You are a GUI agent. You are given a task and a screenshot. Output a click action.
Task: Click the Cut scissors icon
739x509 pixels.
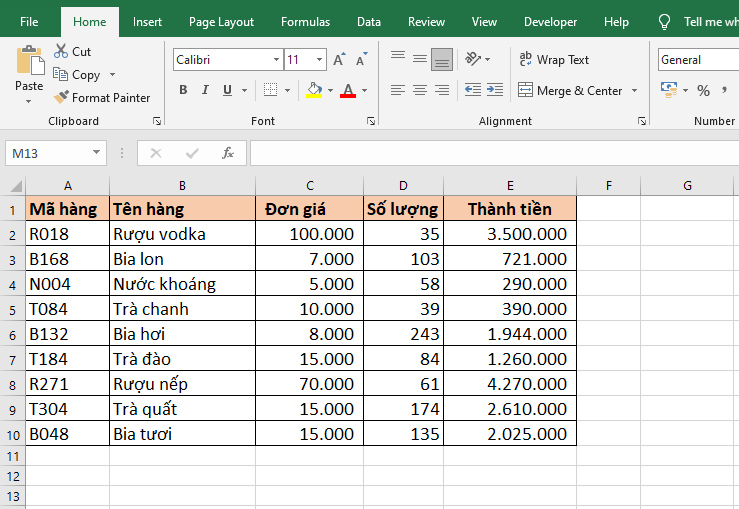[61, 51]
